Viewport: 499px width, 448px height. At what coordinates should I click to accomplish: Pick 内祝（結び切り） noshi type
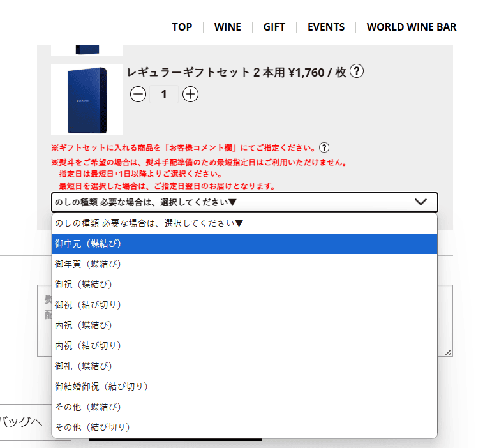click(244, 346)
